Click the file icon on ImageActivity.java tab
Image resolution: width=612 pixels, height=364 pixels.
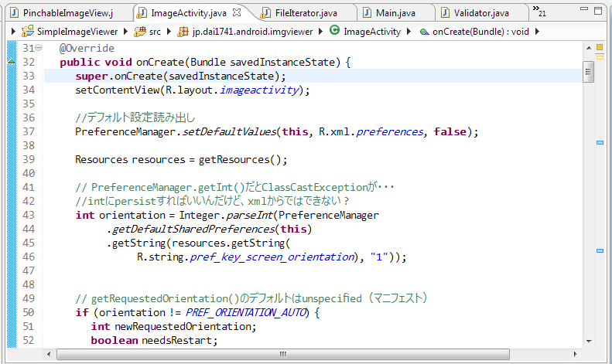click(x=142, y=13)
